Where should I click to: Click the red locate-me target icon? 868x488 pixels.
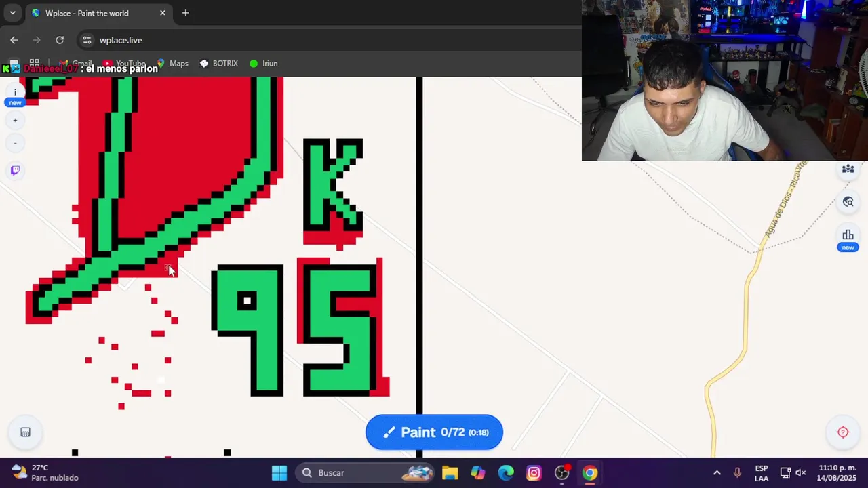tap(843, 432)
